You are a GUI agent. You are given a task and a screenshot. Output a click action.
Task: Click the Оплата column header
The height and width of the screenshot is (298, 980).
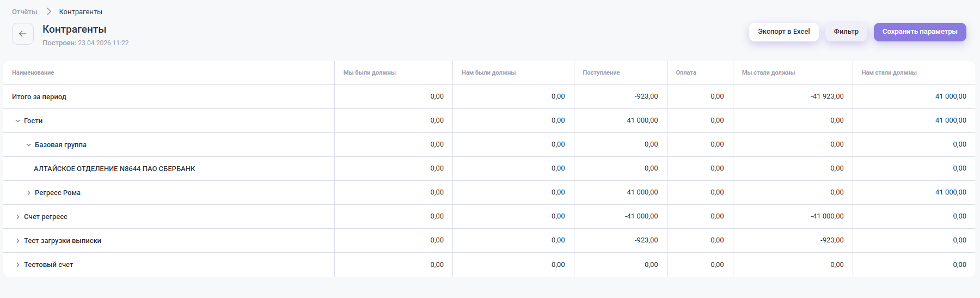click(x=685, y=72)
